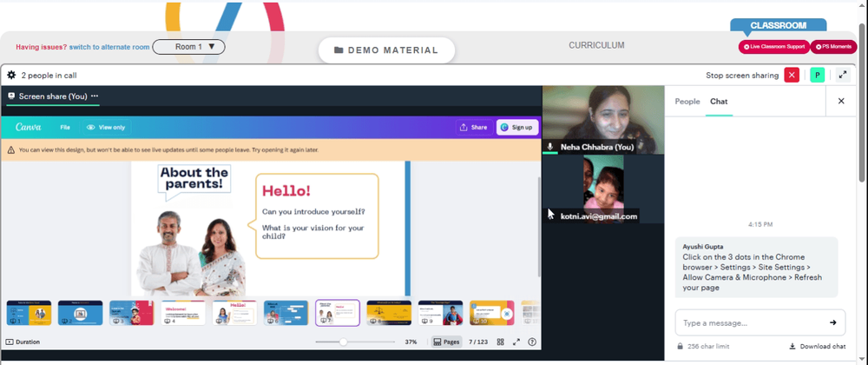
Task: Toggle the Duration view
Action: (x=23, y=342)
